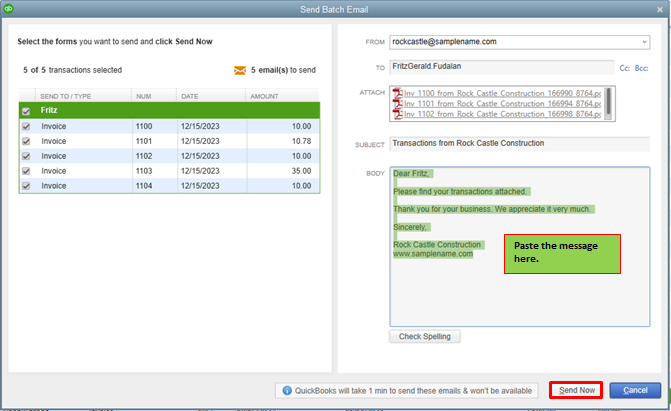Click invoice number 1102 cell
The image size is (671, 411).
[x=144, y=156]
